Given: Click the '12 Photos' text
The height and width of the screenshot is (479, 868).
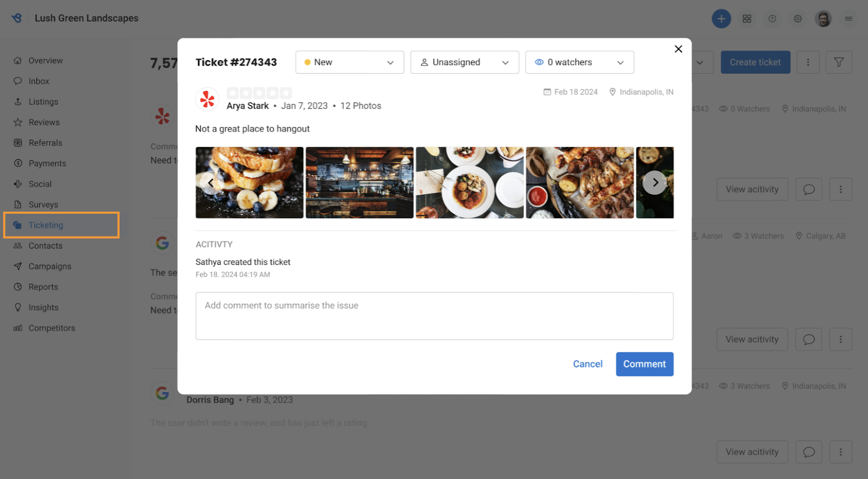Looking at the screenshot, I should click(x=361, y=106).
